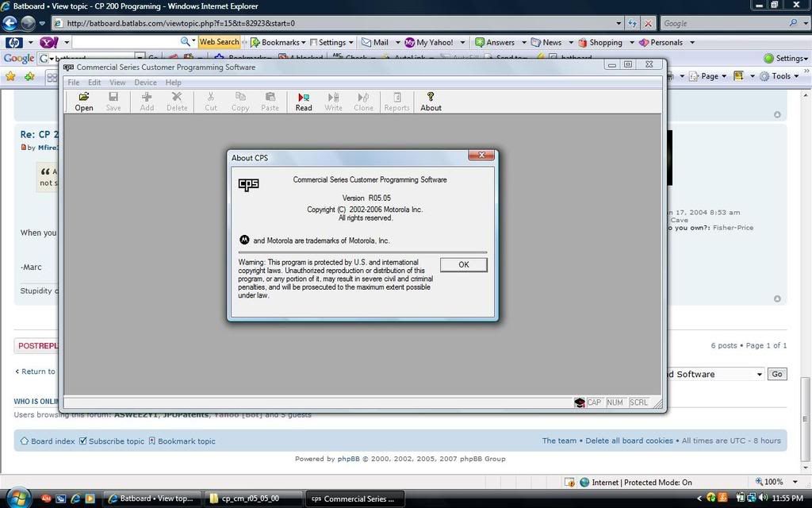Image resolution: width=812 pixels, height=508 pixels.
Task: Open the File menu in CPS
Action: (x=74, y=83)
